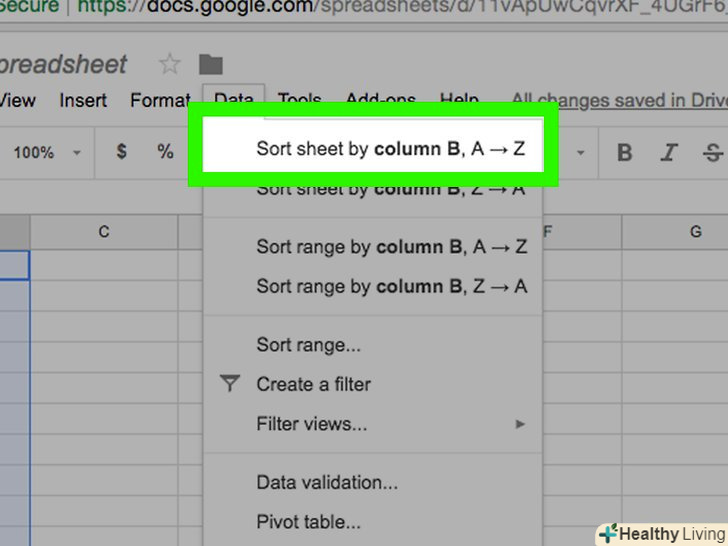
Task: Open the Format menu
Action: click(160, 100)
